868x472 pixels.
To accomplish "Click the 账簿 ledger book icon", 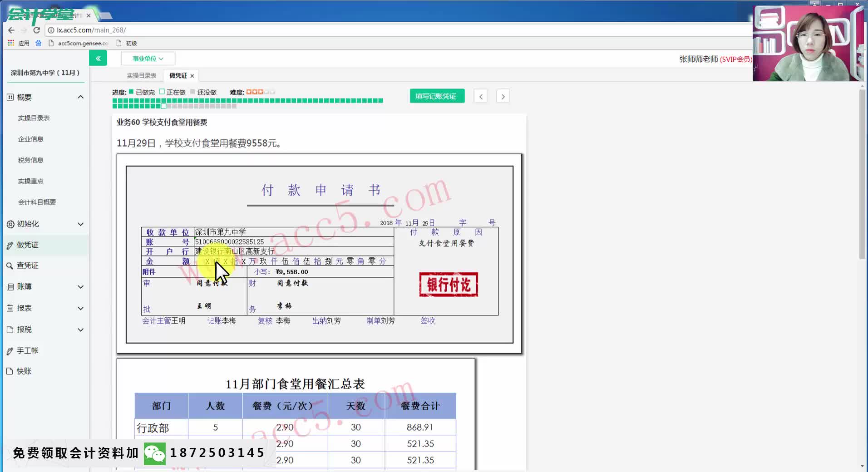I will (10, 286).
